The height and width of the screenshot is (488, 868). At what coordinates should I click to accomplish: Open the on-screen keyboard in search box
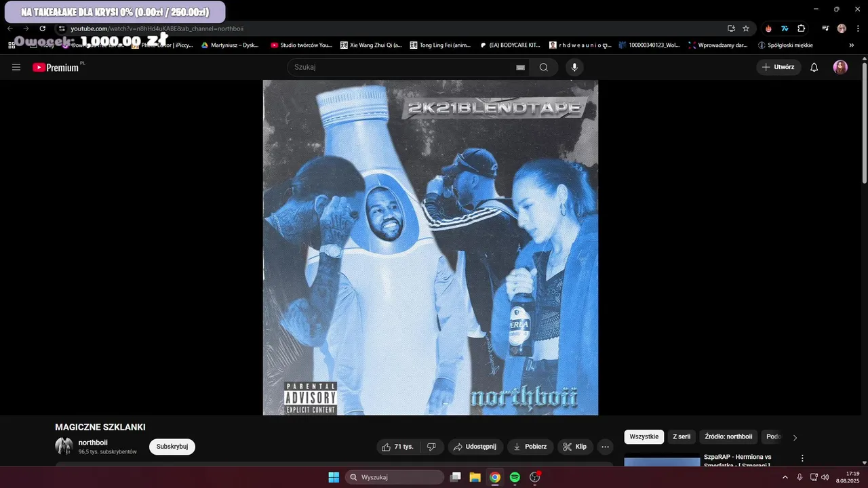coord(520,67)
